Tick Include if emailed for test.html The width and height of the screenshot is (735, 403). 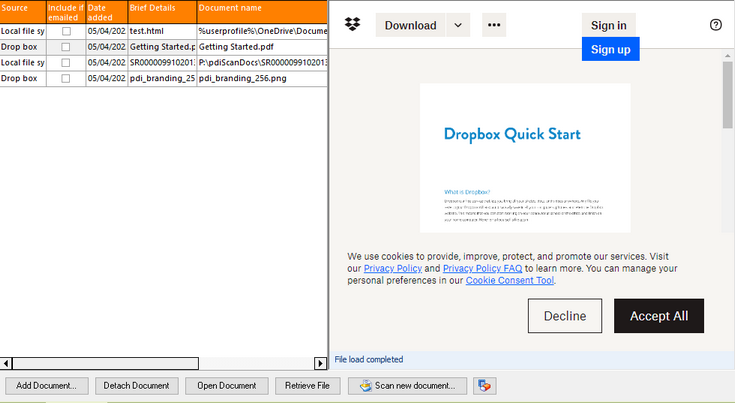pos(66,31)
